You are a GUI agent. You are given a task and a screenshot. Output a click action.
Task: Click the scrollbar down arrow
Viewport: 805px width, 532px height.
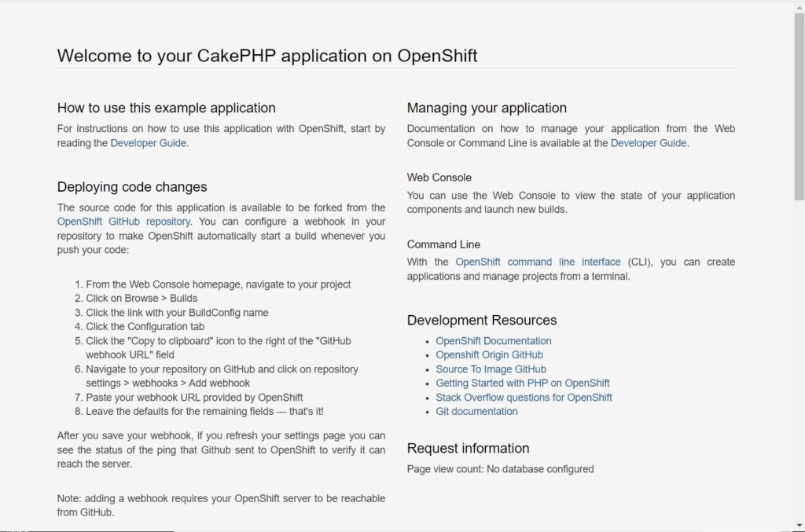pyautogui.click(x=797, y=524)
